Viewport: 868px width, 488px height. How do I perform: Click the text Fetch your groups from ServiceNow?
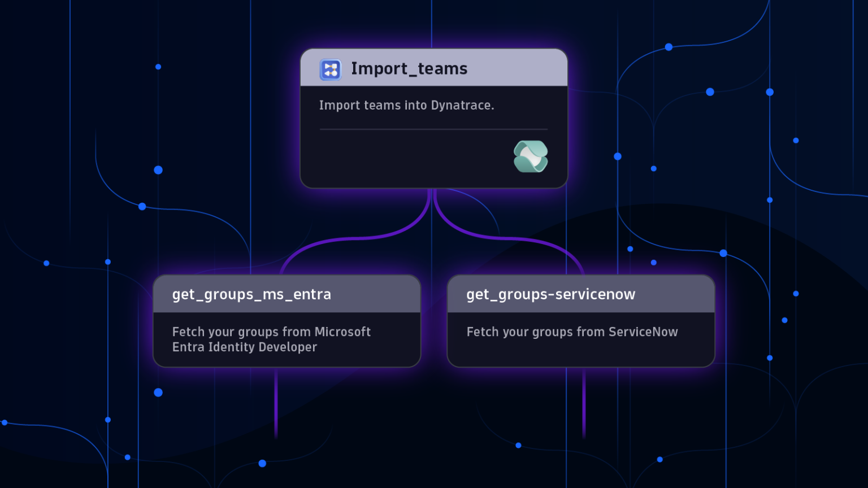(x=572, y=332)
